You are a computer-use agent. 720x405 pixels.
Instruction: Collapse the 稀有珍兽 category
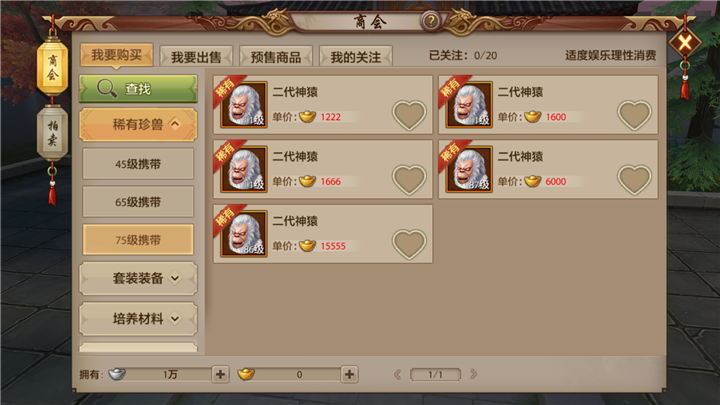click(138, 124)
